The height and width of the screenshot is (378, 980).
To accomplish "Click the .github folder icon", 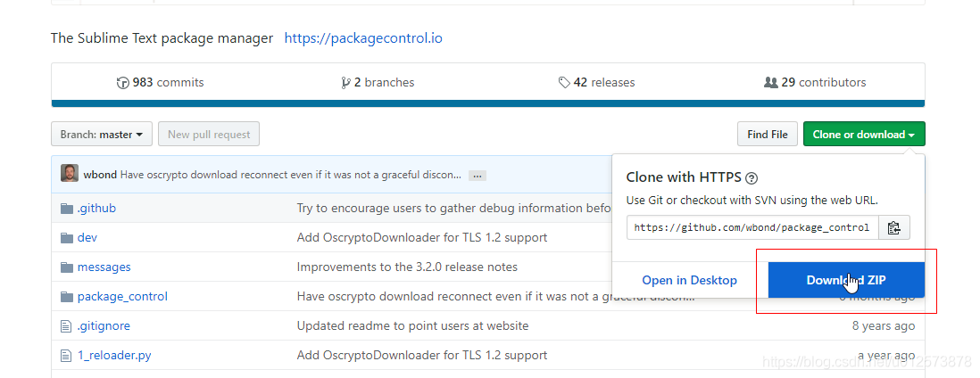I will (66, 209).
